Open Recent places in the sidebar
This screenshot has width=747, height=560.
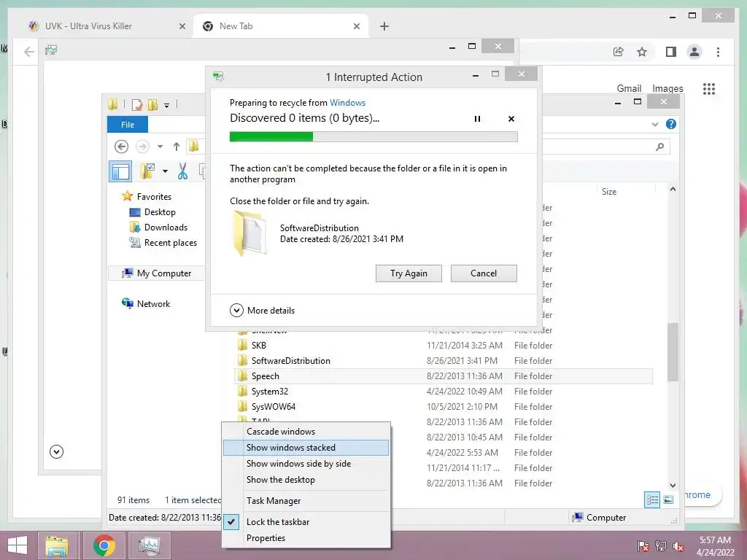pyautogui.click(x=163, y=243)
